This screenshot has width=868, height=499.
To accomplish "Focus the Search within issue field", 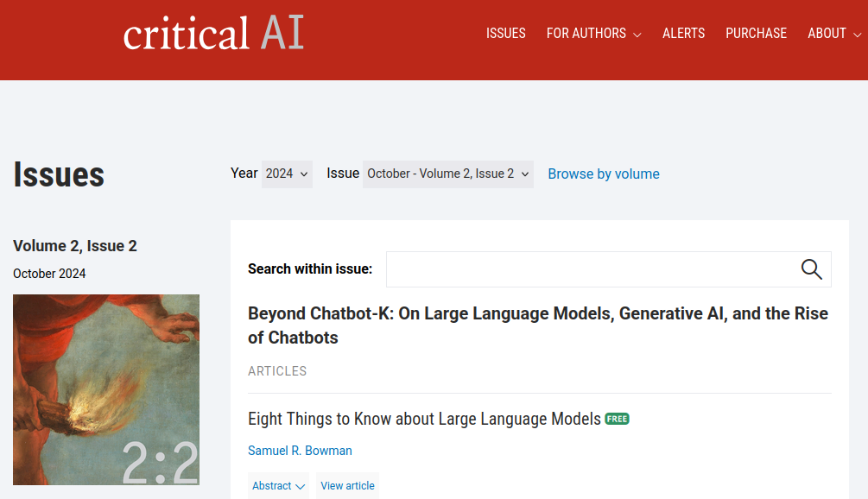I will (587, 269).
